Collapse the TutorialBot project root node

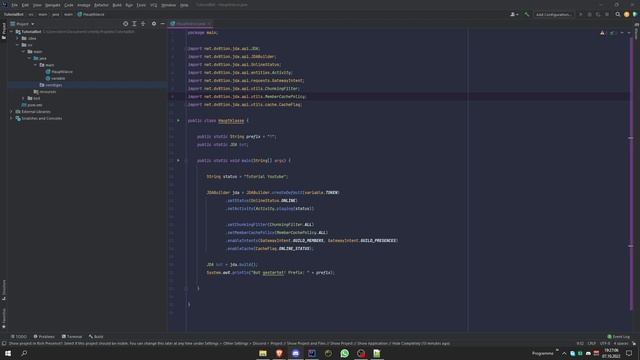click(11, 32)
